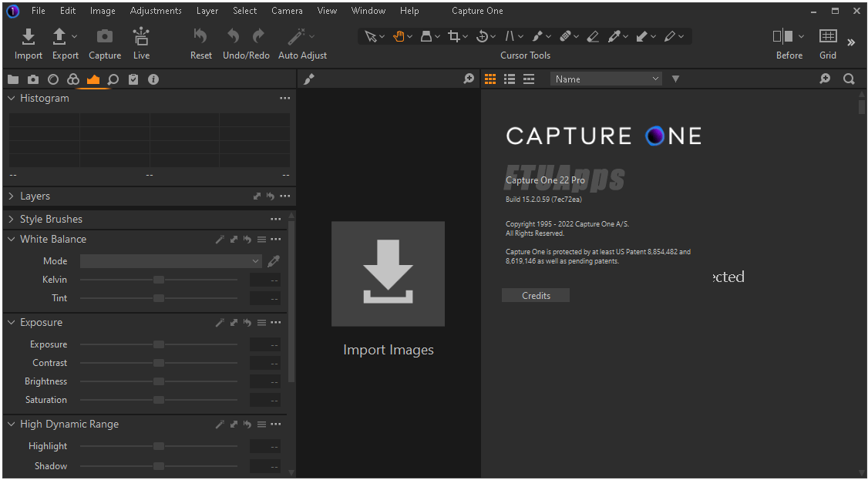This screenshot has width=868, height=480.
Task: Click the large Import Images button
Action: pos(388,274)
